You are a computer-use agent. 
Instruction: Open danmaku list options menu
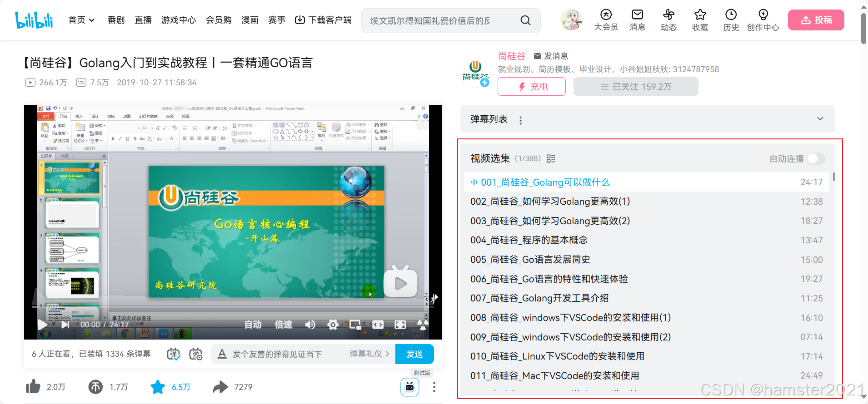coord(520,120)
